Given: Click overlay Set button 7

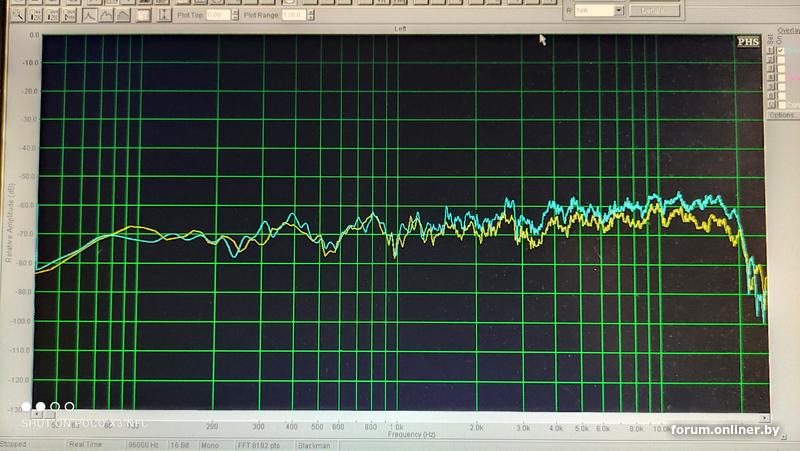Looking at the screenshot, I should point(770,104).
